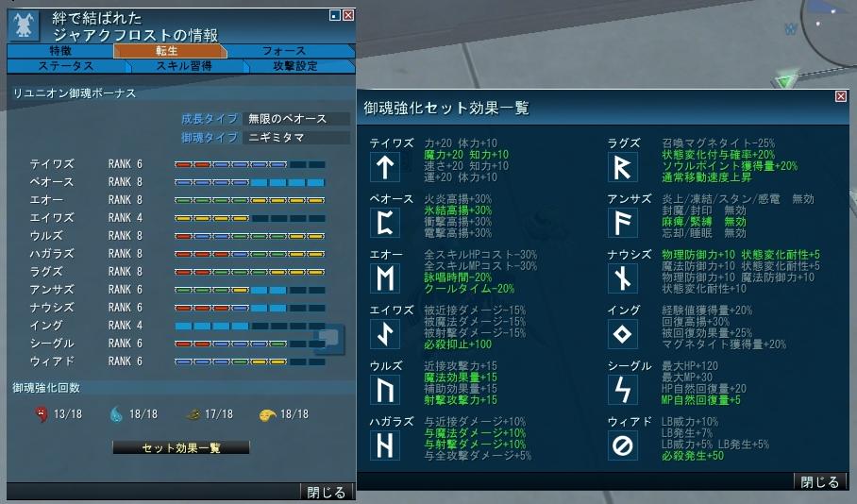Click the シーグル lightning rune icon
The height and width of the screenshot is (504, 857).
pyautogui.click(x=623, y=390)
